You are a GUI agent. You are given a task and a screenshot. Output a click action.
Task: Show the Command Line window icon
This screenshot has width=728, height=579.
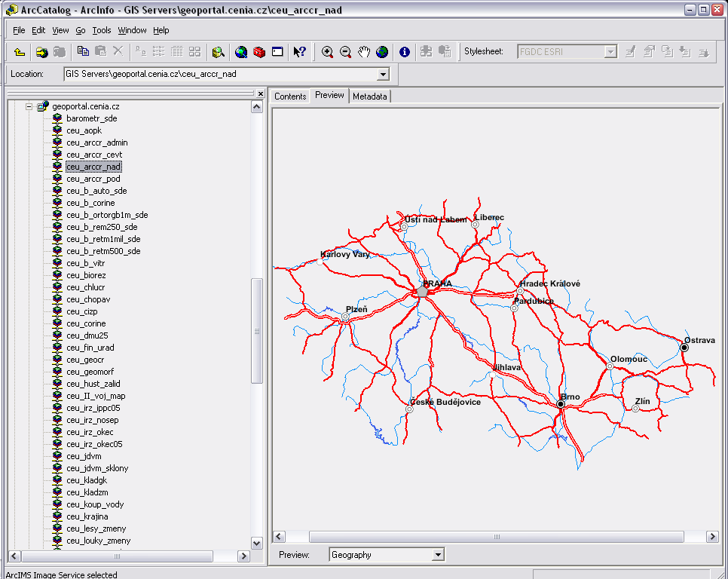pyautogui.click(x=277, y=52)
